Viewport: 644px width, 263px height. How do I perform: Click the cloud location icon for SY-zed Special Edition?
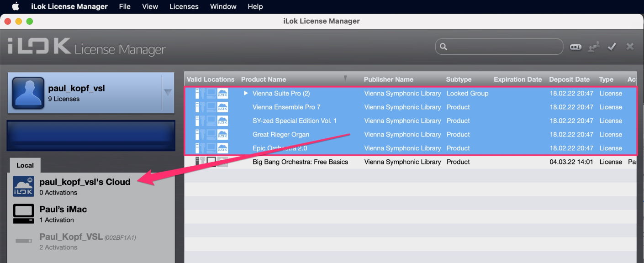point(222,121)
